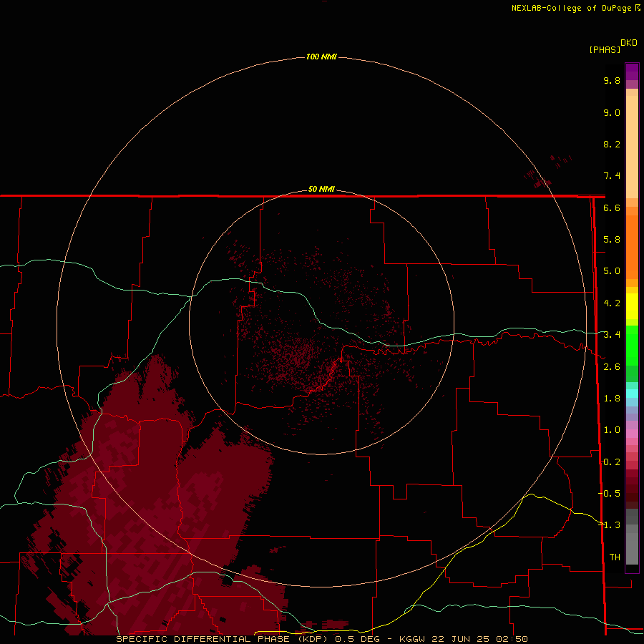Click the 1.8 color scale value
The width and height of the screenshot is (644, 644).
tap(612, 399)
